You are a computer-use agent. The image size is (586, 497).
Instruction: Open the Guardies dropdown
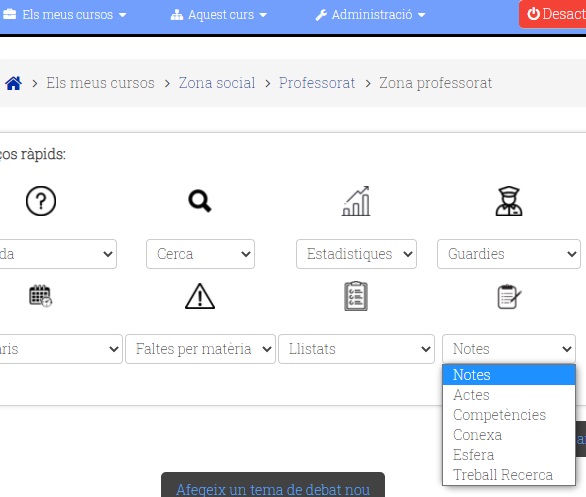click(x=509, y=254)
